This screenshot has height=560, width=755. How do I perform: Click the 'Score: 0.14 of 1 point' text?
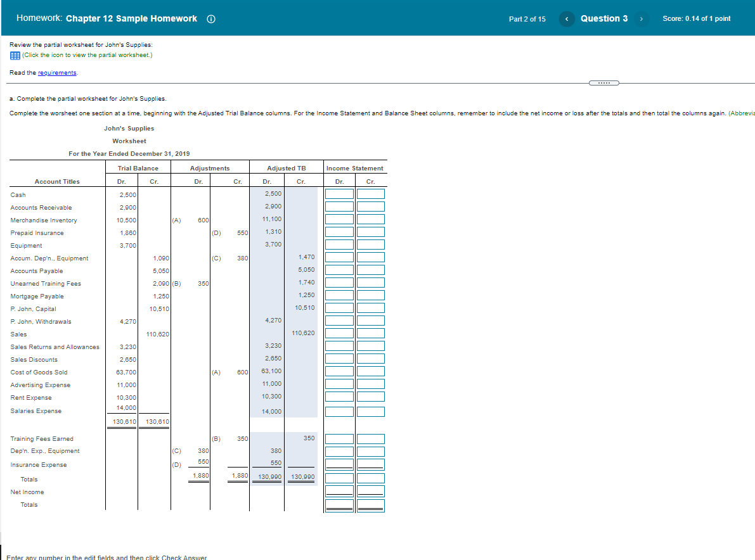(x=696, y=19)
